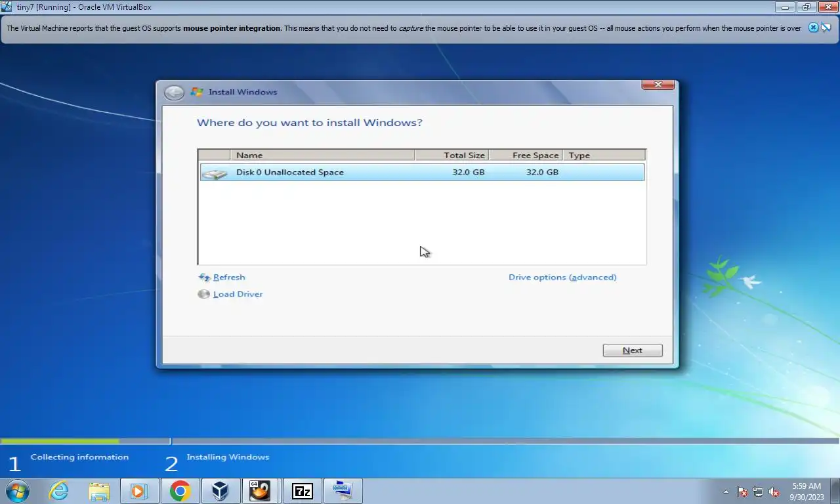Switch to VirtualBox in the taskbar
This screenshot has width=840, height=504.
click(x=220, y=491)
